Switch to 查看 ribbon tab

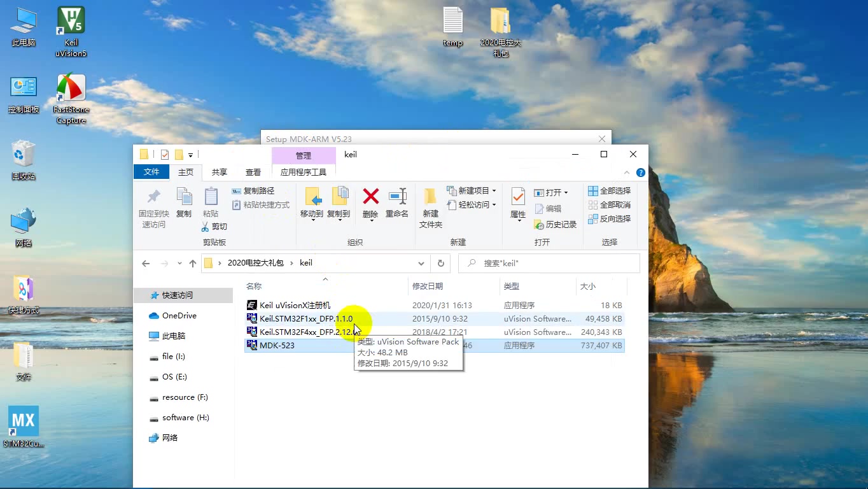pos(253,172)
